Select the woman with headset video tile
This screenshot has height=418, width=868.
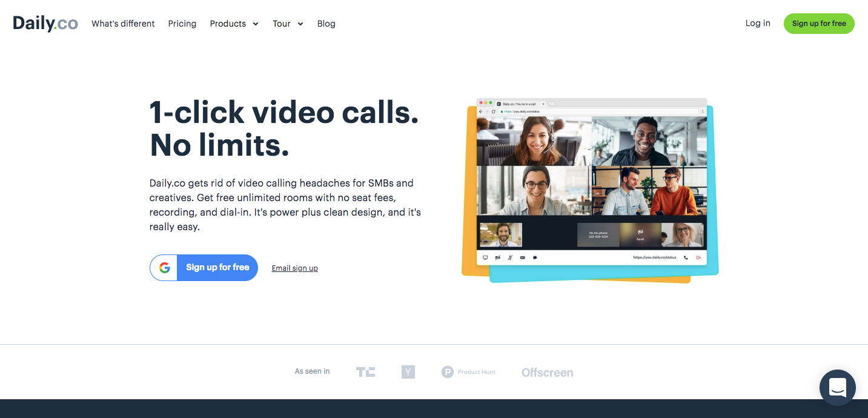tap(534, 141)
